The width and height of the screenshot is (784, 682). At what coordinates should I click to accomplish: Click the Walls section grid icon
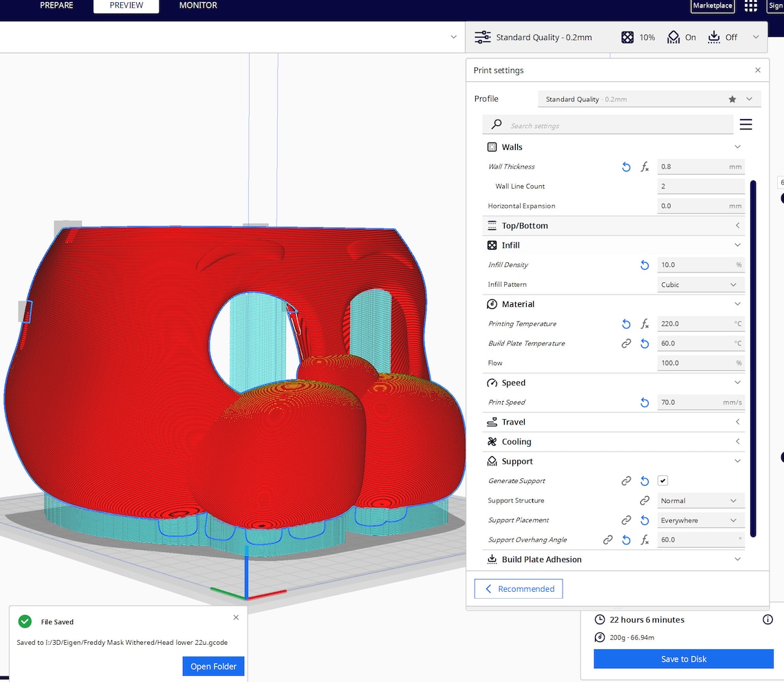pos(492,147)
